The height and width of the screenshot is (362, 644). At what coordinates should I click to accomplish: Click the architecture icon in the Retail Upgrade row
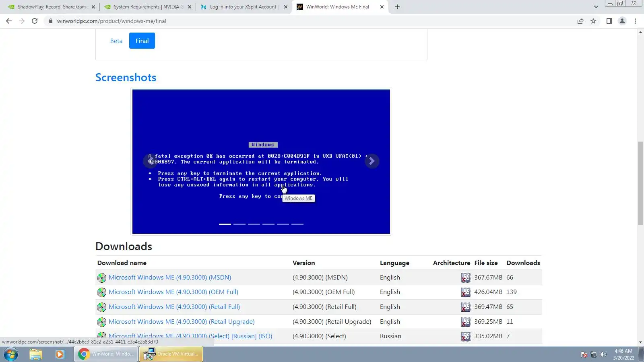point(466,322)
